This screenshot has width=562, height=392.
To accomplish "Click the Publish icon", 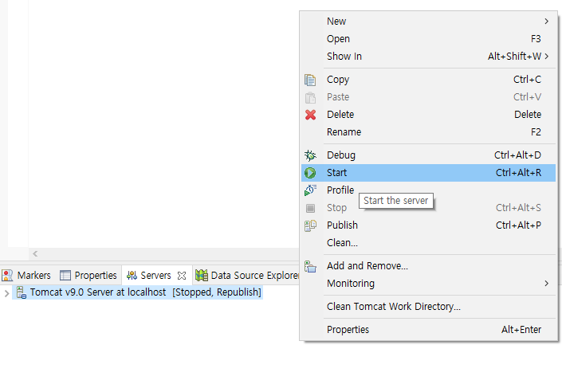I will coord(310,225).
